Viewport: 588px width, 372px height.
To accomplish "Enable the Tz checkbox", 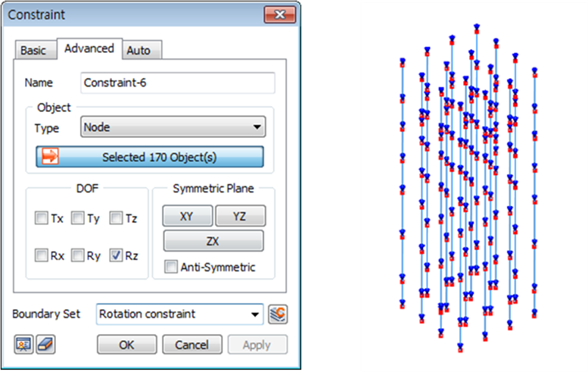I will pos(116,218).
